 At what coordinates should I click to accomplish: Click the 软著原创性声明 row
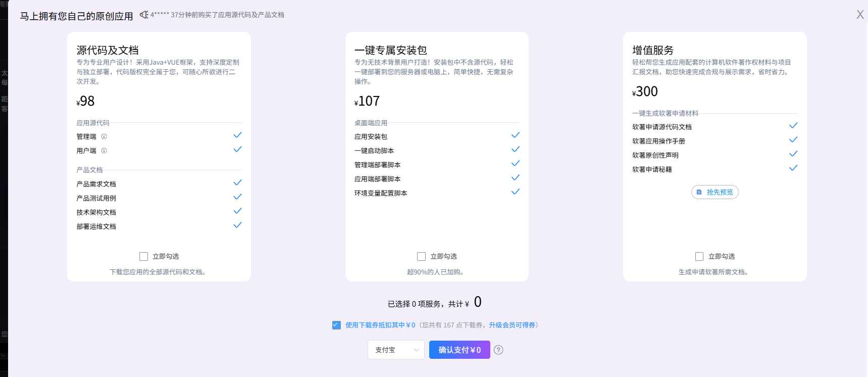[x=715, y=155]
